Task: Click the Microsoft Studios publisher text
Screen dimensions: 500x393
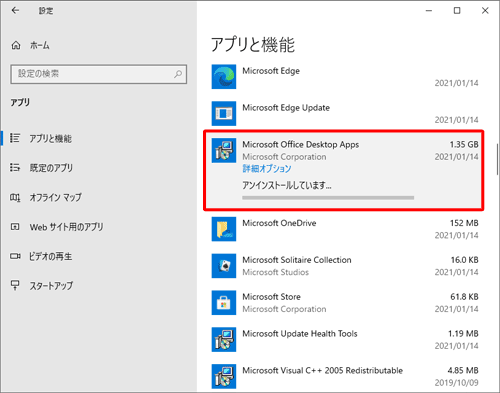Action: click(275, 272)
